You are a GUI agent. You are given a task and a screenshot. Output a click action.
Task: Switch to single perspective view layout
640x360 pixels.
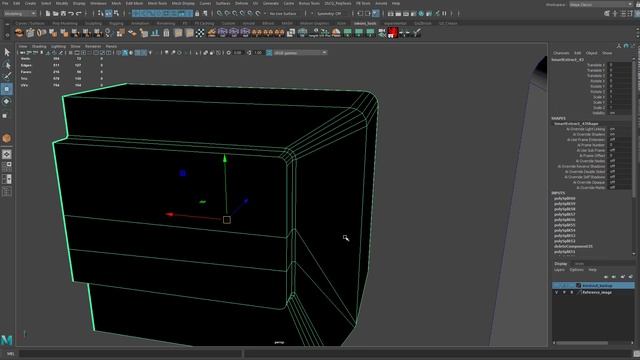tap(7, 154)
